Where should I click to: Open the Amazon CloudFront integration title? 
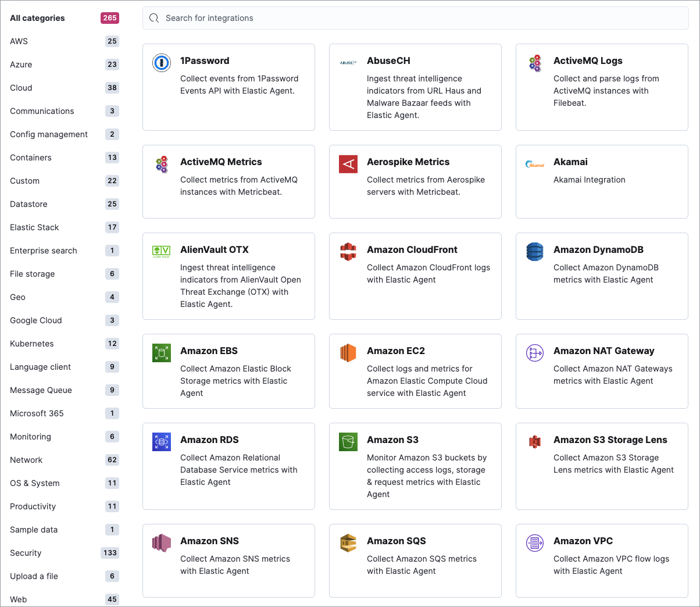412,249
